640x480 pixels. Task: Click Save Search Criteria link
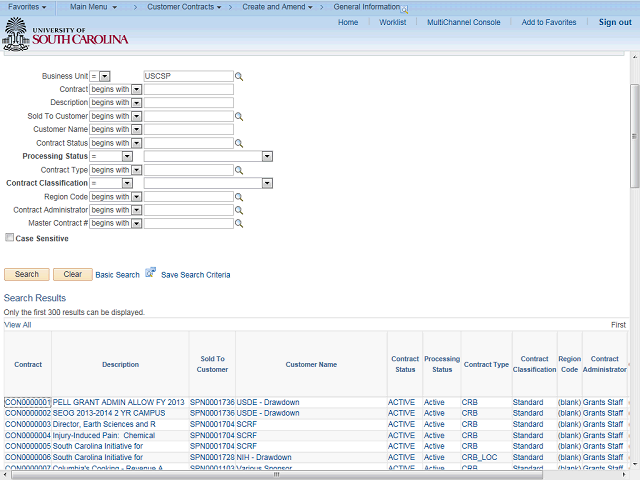coord(196,275)
